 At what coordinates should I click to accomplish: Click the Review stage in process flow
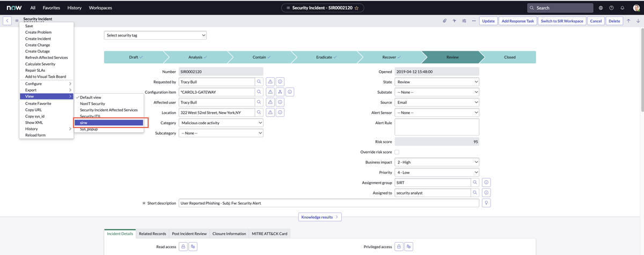[452, 57]
